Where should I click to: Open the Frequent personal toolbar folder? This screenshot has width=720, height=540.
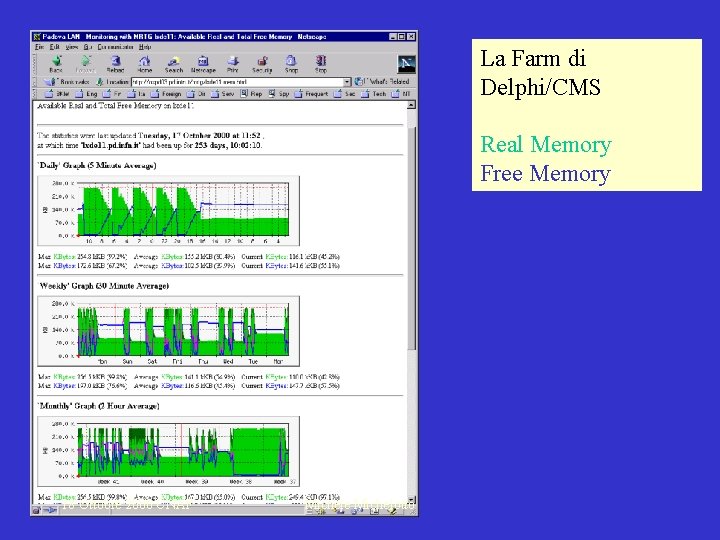[311, 94]
